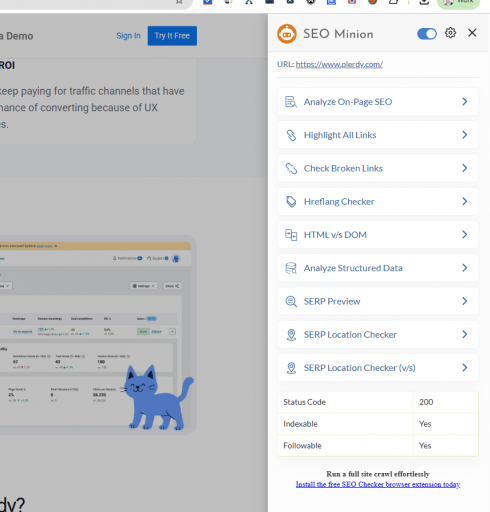
Task: Click the HTML v/s DOM compare icon
Action: click(x=291, y=235)
